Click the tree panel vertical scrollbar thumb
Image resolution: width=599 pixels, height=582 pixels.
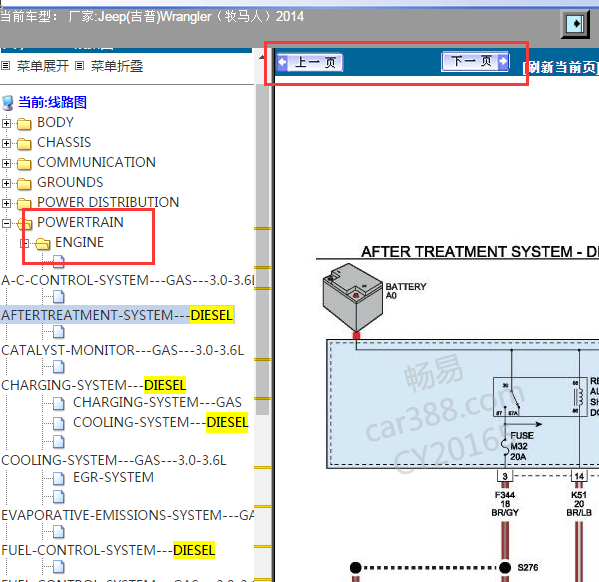(x=262, y=248)
